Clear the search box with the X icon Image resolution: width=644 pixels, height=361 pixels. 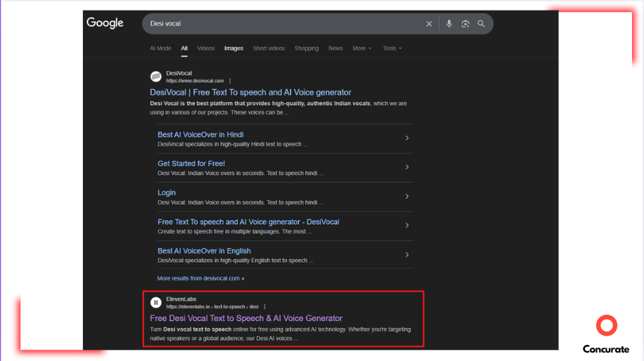[x=429, y=24]
